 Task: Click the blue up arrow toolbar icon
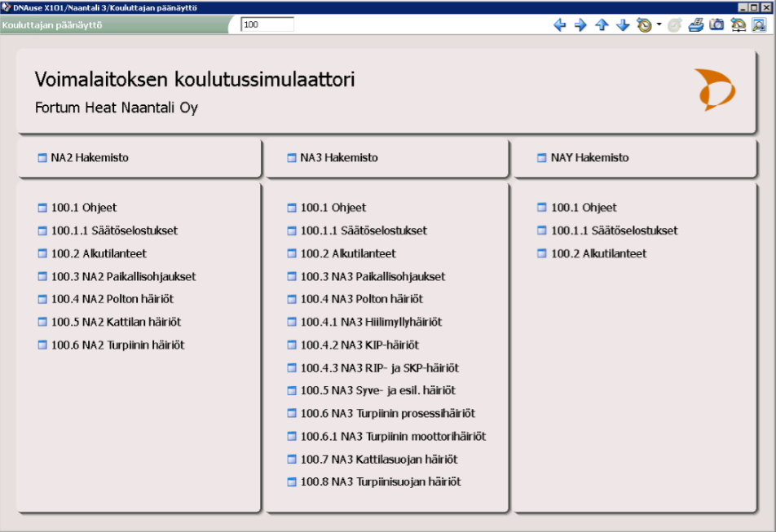pyautogui.click(x=602, y=24)
